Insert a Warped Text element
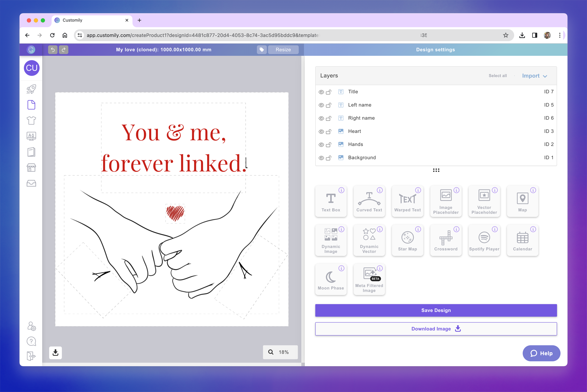Viewport: 587px width, 392px height. 407,201
